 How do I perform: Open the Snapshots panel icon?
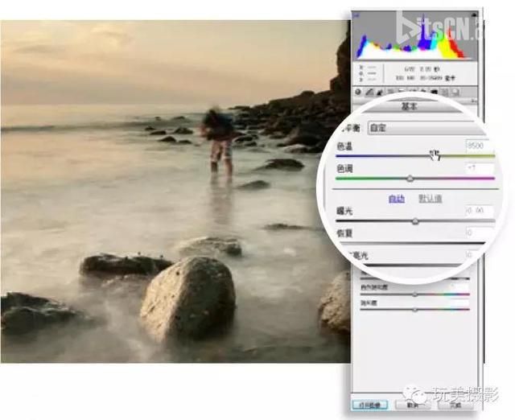455,93
